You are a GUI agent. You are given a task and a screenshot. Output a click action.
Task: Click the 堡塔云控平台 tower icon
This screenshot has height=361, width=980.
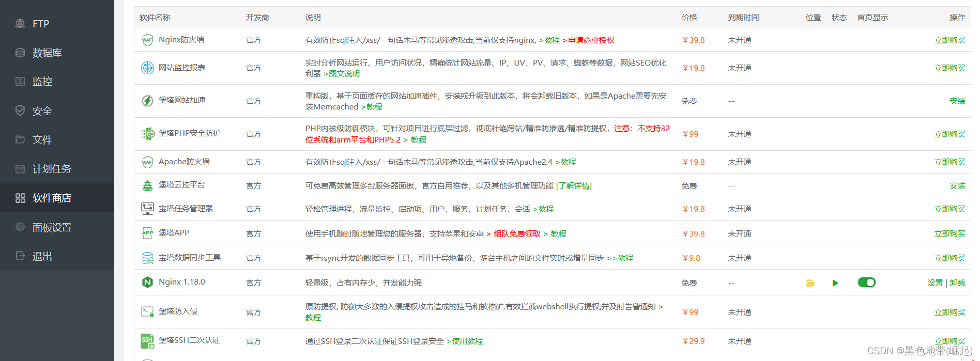coord(147,185)
